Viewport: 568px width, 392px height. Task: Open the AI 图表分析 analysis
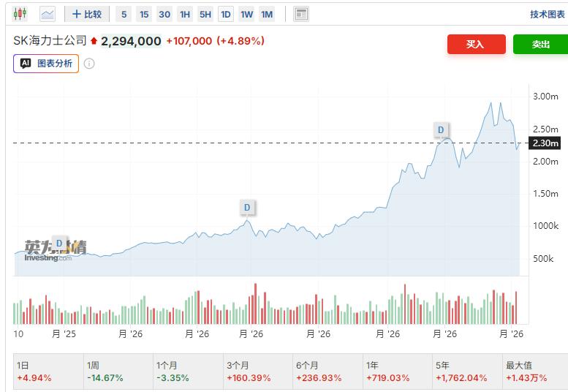coord(46,64)
